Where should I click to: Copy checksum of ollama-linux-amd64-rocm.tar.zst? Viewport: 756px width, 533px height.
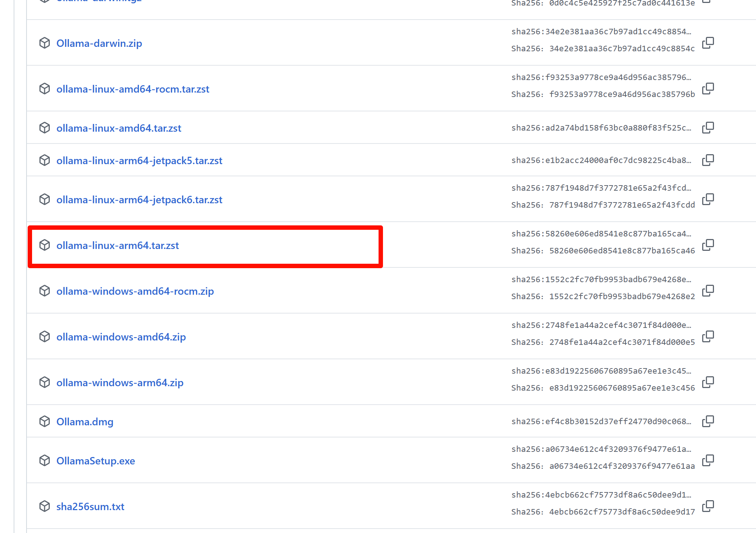[708, 89]
